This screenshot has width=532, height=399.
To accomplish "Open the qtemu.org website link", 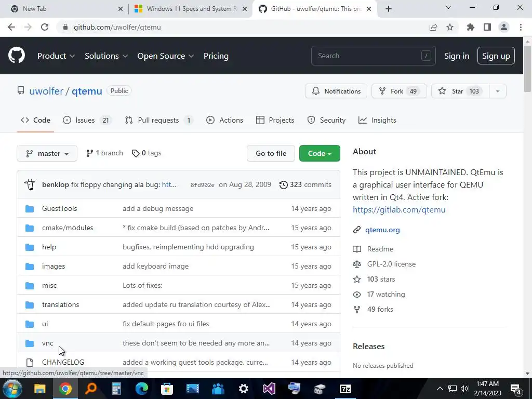I will tap(382, 230).
